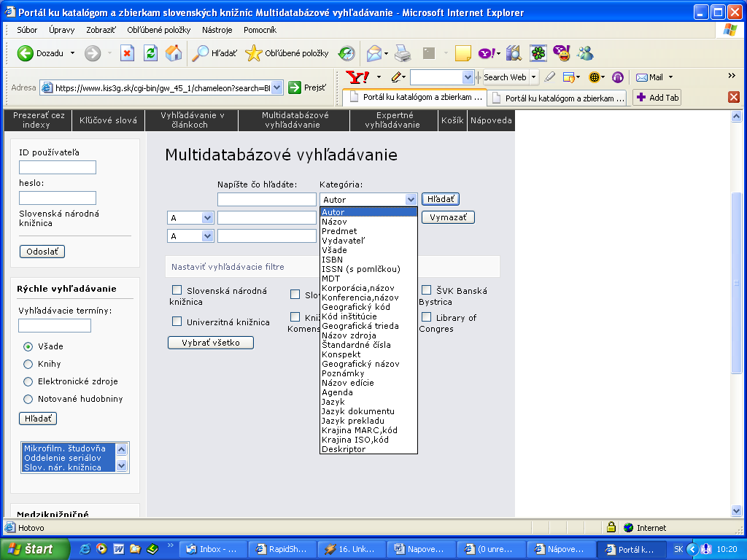Open the Expertné vyhľadávanie navigation tab

395,120
